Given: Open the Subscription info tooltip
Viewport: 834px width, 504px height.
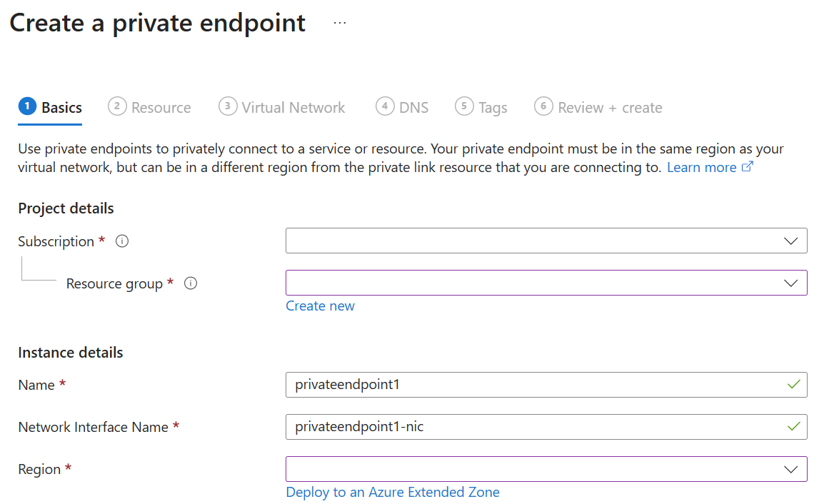Looking at the screenshot, I should (121, 241).
